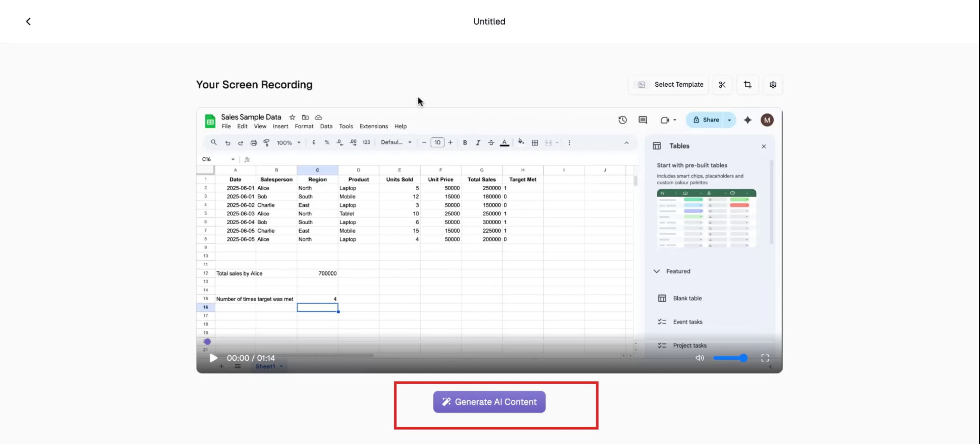This screenshot has width=980, height=444.
Task: Open the fill colour tool
Action: coord(521,142)
